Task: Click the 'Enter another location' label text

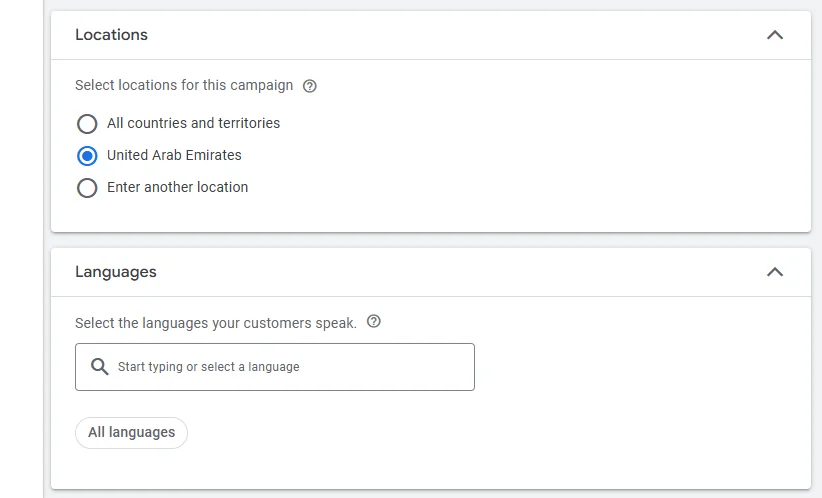Action: click(177, 187)
